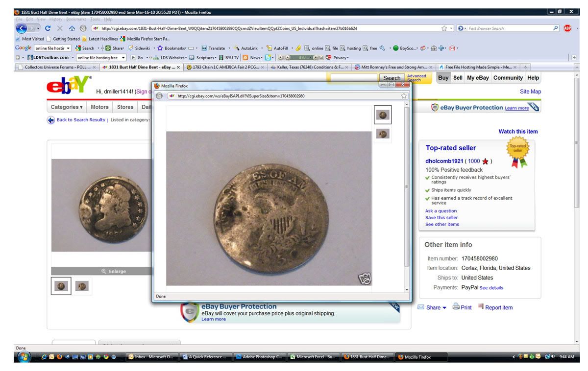Bookmark page using the address bar star
This screenshot has width=588, height=371.
(444, 28)
